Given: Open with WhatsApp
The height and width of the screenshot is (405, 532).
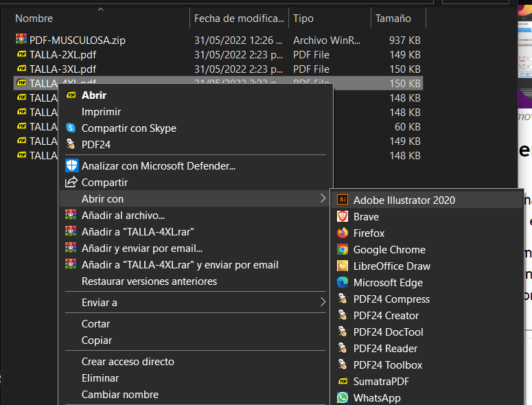Looking at the screenshot, I should (x=426, y=398).
